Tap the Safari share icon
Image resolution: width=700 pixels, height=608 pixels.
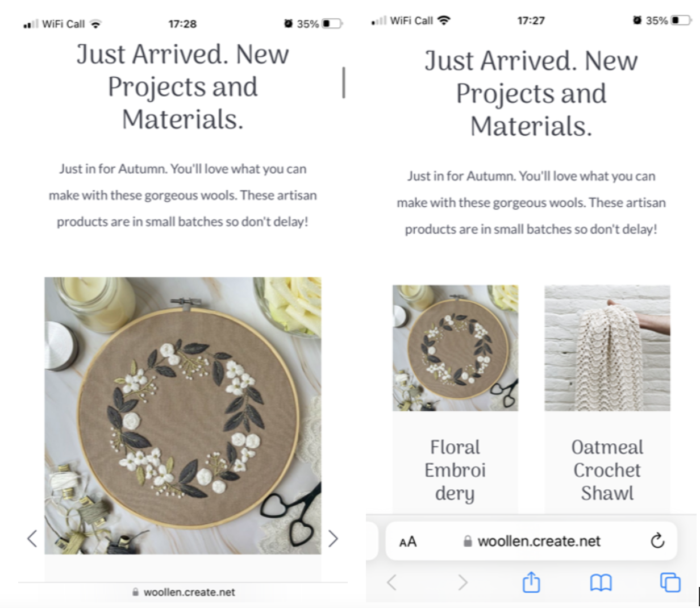531,582
